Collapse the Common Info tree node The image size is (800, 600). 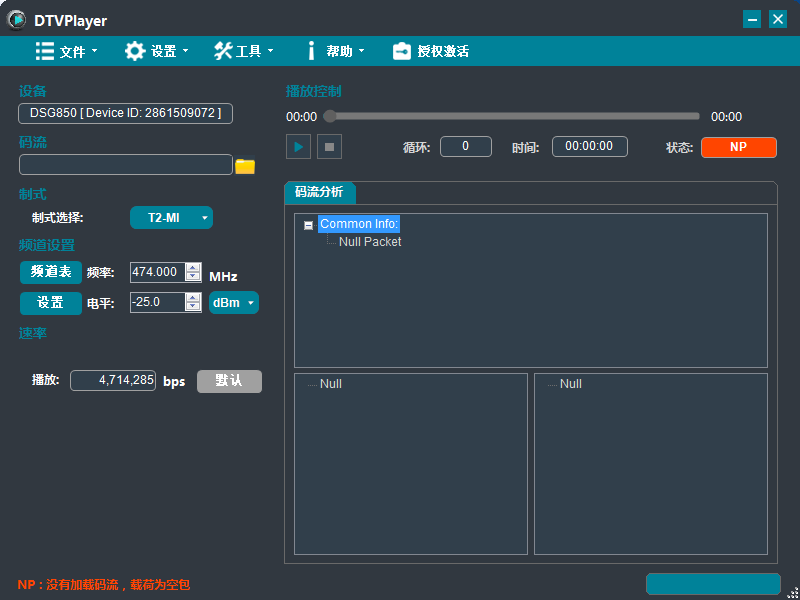tap(309, 226)
